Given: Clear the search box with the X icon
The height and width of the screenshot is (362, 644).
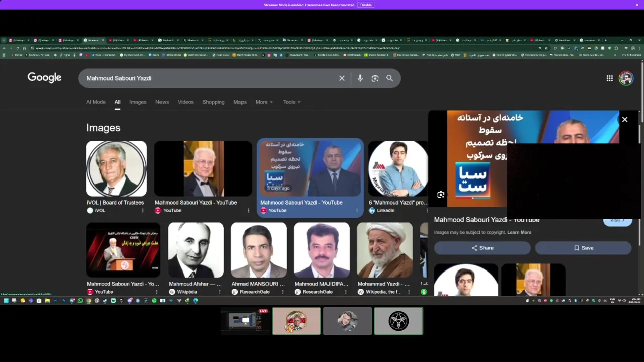Looking at the screenshot, I should tap(342, 78).
